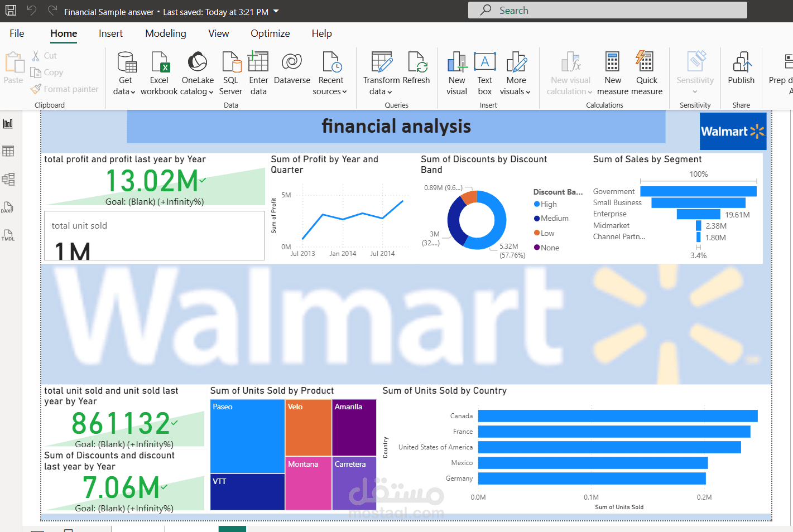Open the file name dropdown caret
Screen dimensions: 793x532
(x=276, y=11)
